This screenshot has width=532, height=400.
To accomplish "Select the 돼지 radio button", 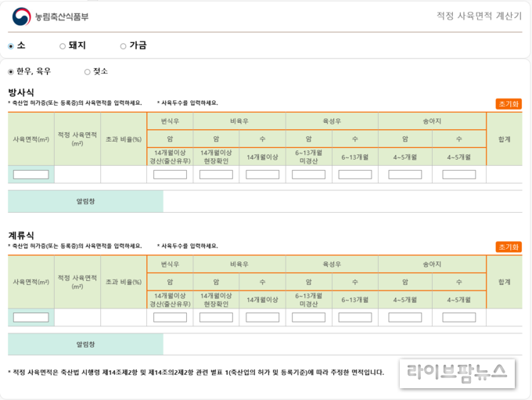I will click(63, 46).
